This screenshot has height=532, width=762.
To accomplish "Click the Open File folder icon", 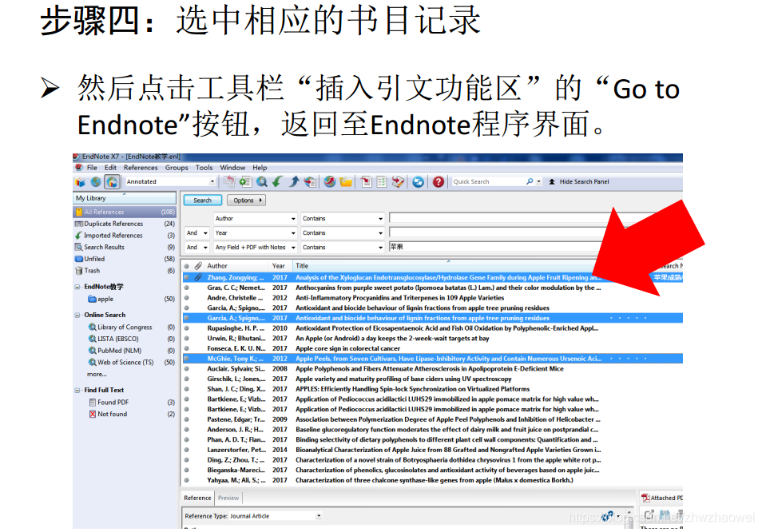I will [346, 181].
